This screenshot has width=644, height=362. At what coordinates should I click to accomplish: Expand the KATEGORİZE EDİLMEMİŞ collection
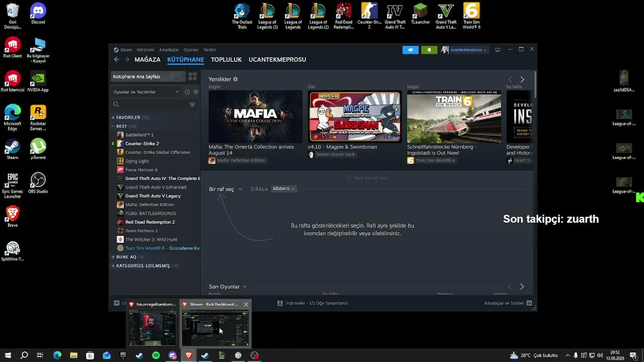[113, 265]
